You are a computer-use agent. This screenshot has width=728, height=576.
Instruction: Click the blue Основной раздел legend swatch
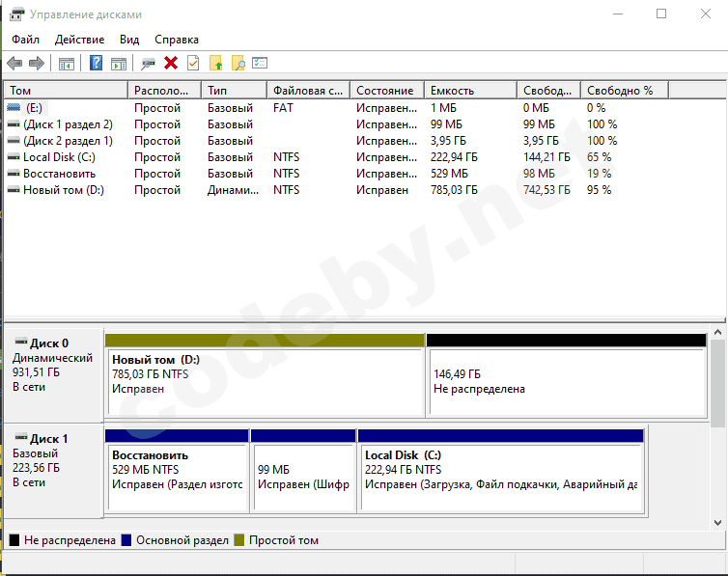(x=126, y=540)
